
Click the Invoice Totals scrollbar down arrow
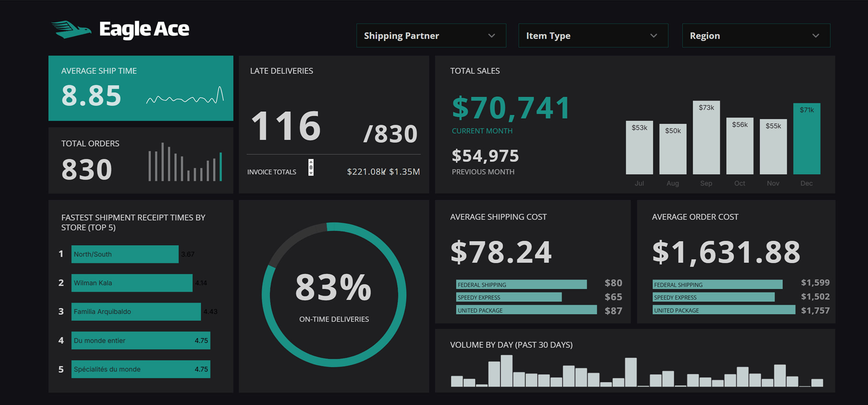click(x=311, y=173)
